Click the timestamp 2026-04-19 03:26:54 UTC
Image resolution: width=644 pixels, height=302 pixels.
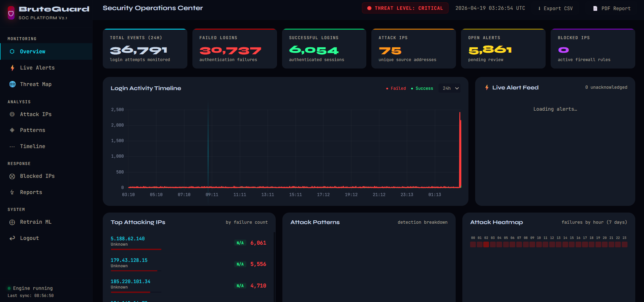(490, 8)
